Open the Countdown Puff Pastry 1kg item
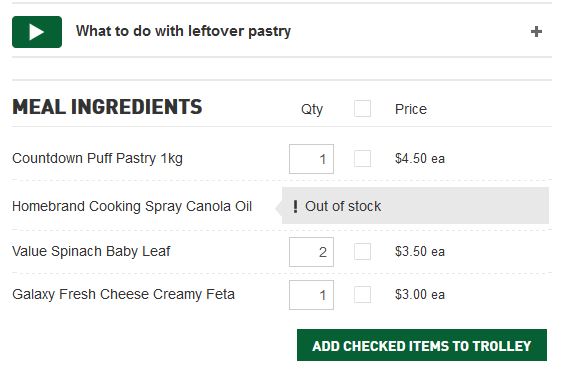The image size is (580, 382). (98, 159)
